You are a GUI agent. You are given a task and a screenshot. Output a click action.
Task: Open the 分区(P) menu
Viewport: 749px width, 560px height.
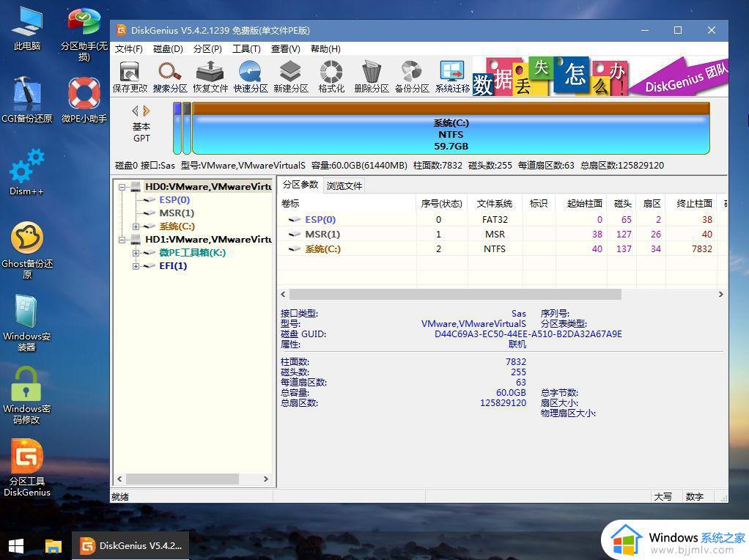coord(208,48)
